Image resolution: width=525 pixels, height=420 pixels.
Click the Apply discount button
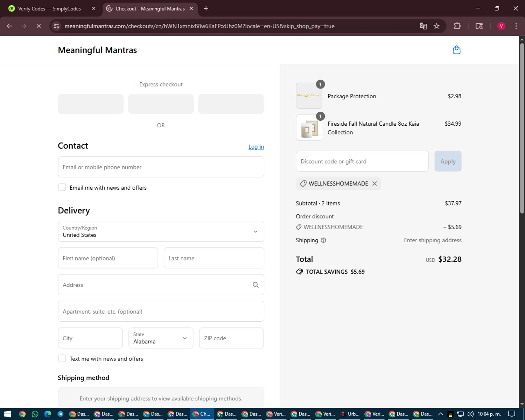[x=448, y=161]
